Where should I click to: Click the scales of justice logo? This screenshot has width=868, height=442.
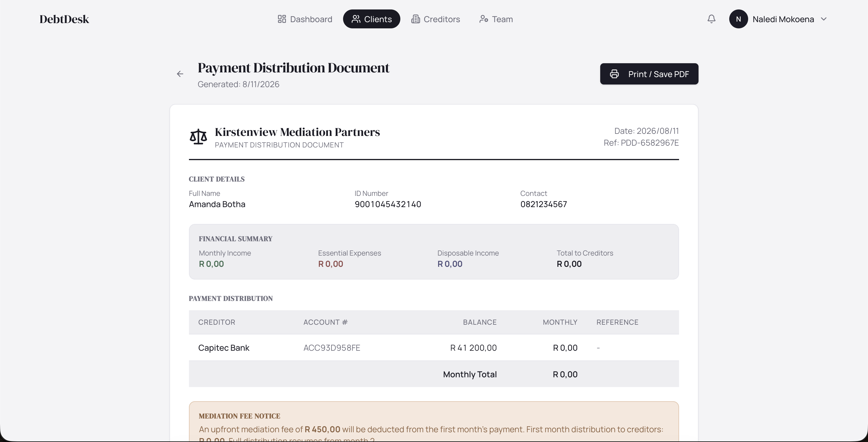[198, 136]
